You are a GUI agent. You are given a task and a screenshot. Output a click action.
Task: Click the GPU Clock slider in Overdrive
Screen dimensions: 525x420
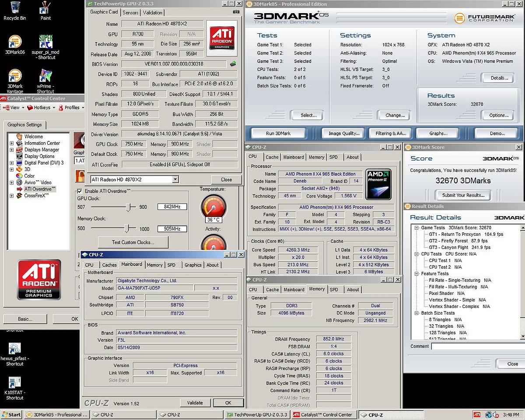pos(128,207)
